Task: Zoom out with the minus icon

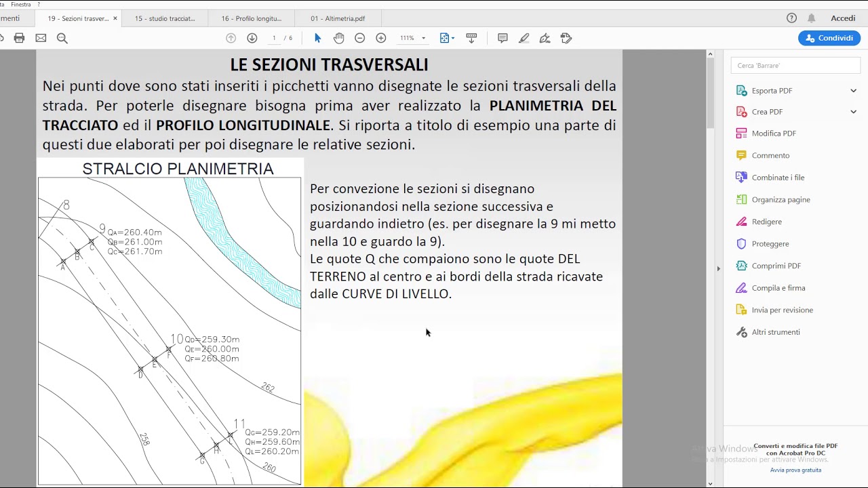Action: click(360, 38)
